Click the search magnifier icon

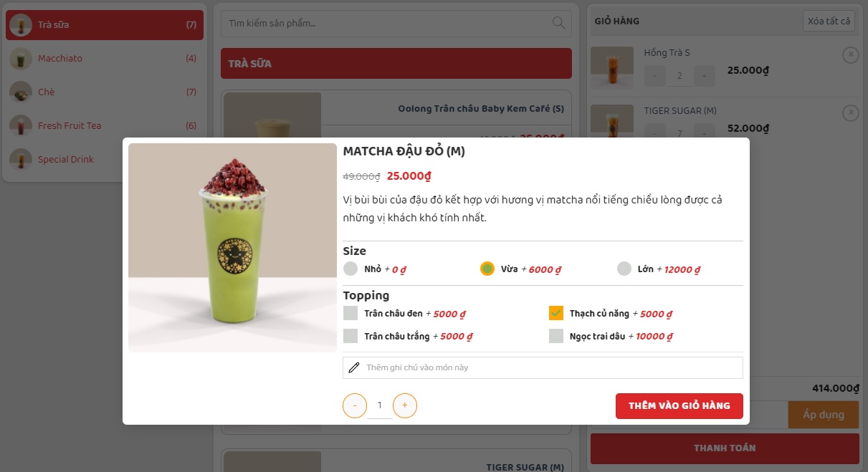[x=559, y=23]
